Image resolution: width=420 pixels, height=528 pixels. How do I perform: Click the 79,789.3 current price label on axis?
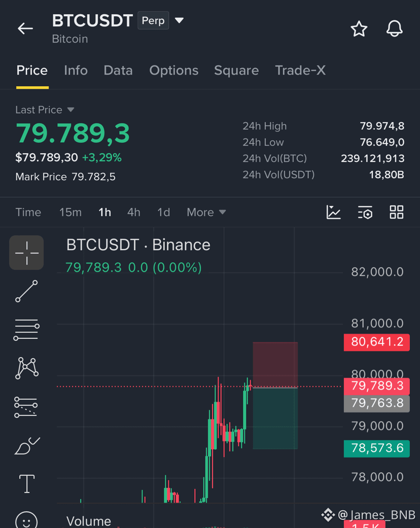pyautogui.click(x=376, y=386)
